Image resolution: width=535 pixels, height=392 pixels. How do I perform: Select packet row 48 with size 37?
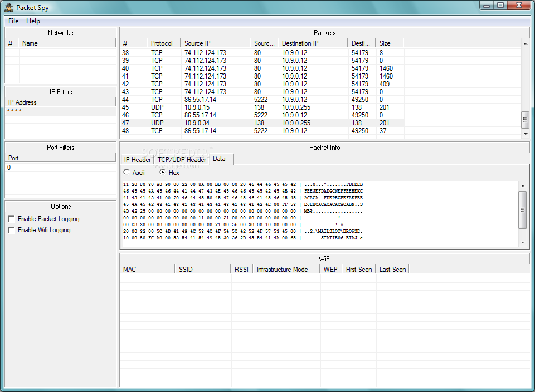pyautogui.click(x=262, y=131)
